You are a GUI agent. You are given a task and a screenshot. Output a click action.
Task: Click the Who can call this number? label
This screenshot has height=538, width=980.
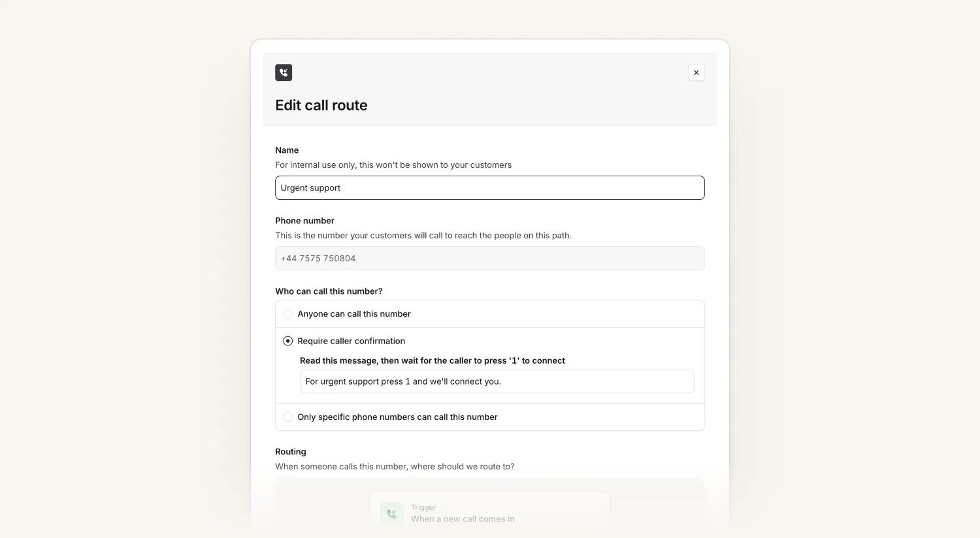(x=329, y=291)
